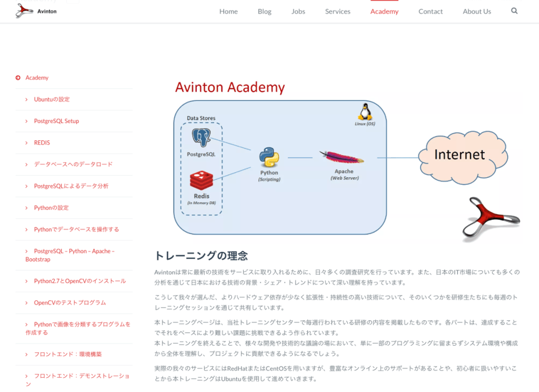Click the Redis red stack icon
539x392 pixels.
point(201,181)
